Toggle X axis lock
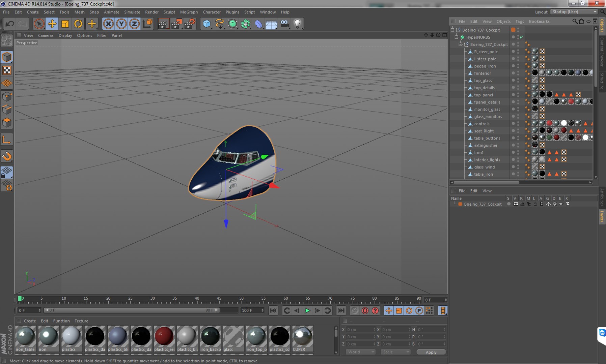606x364 pixels. (x=108, y=24)
